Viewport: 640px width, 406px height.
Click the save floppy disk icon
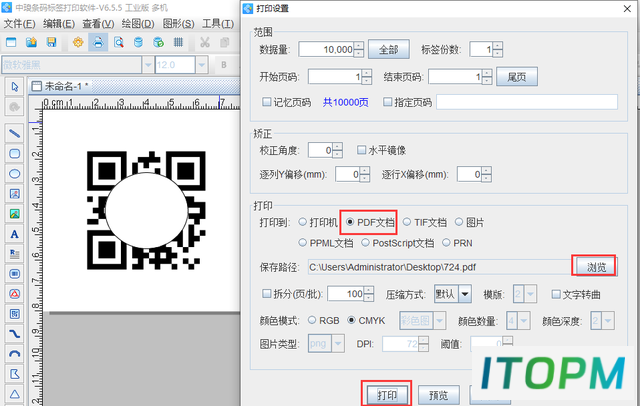click(51, 42)
